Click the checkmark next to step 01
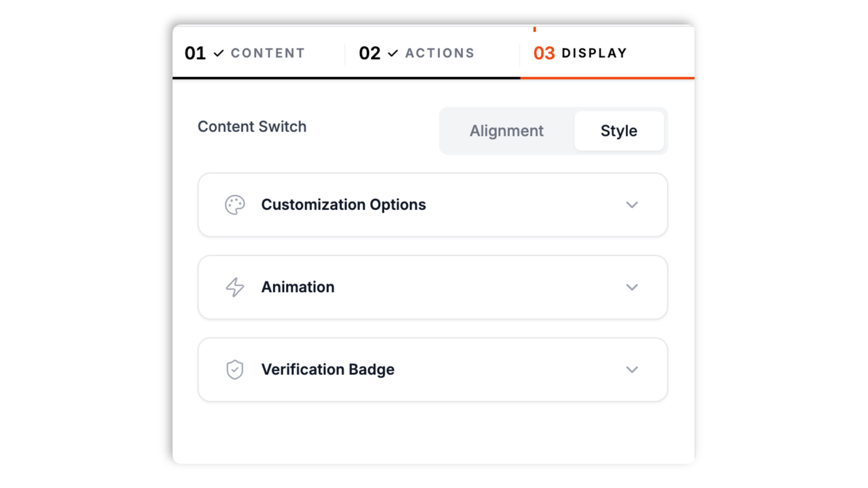Screen dimensions: 868x488 219,53
